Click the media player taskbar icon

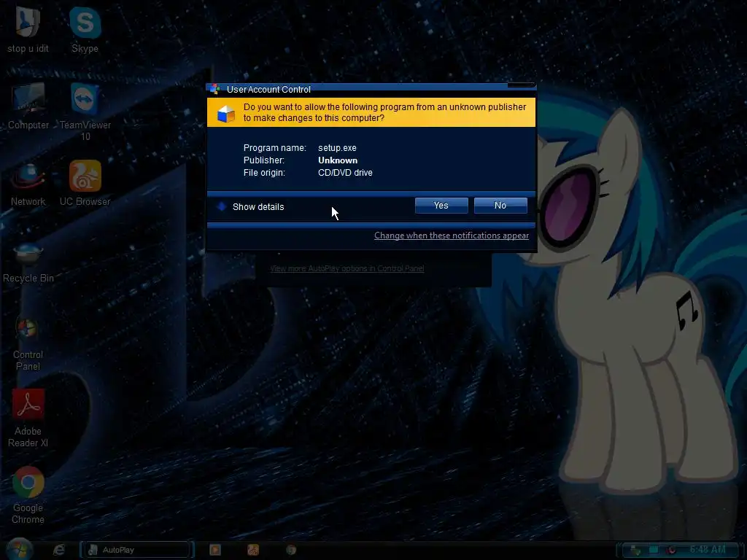click(215, 550)
